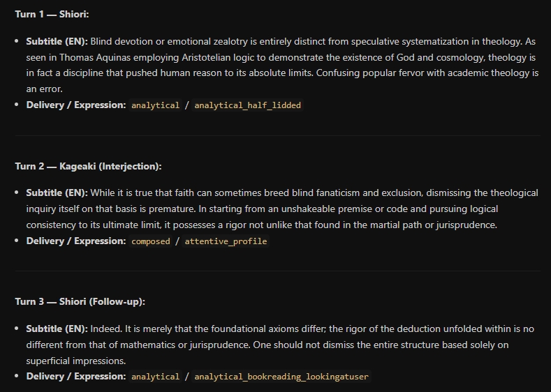Click the "Subtitle (EN):" label in Turn 2
This screenshot has width=551, height=392.
(57, 193)
